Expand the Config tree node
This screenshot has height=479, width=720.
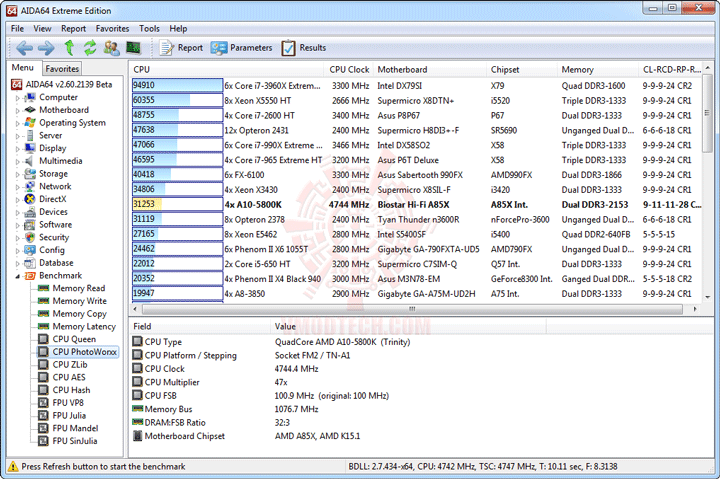pyautogui.click(x=17, y=250)
